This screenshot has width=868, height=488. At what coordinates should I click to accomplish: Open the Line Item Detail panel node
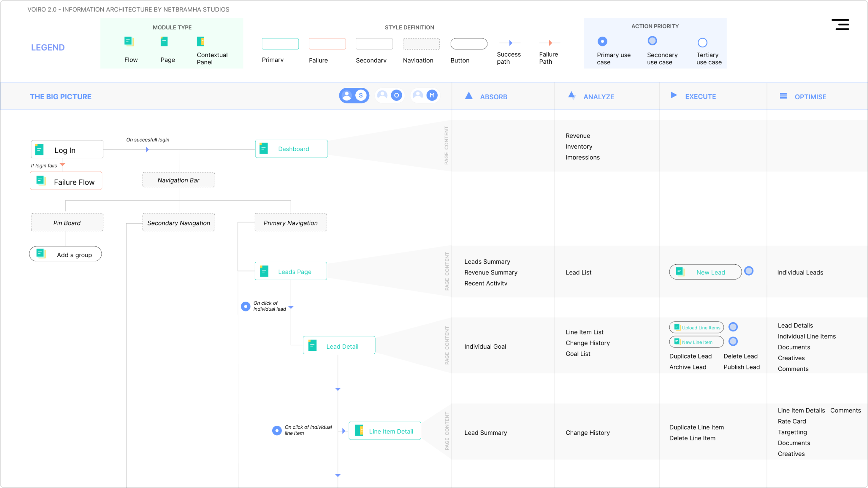[385, 431]
